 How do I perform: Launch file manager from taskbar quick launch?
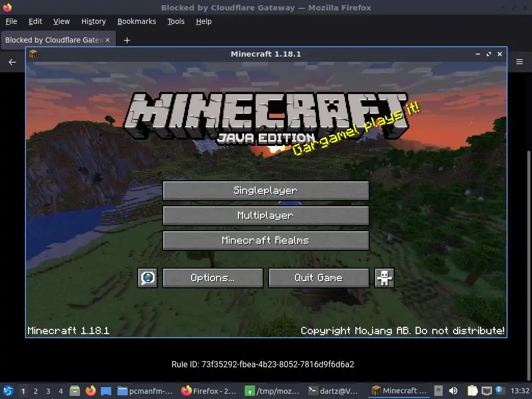[x=75, y=391]
